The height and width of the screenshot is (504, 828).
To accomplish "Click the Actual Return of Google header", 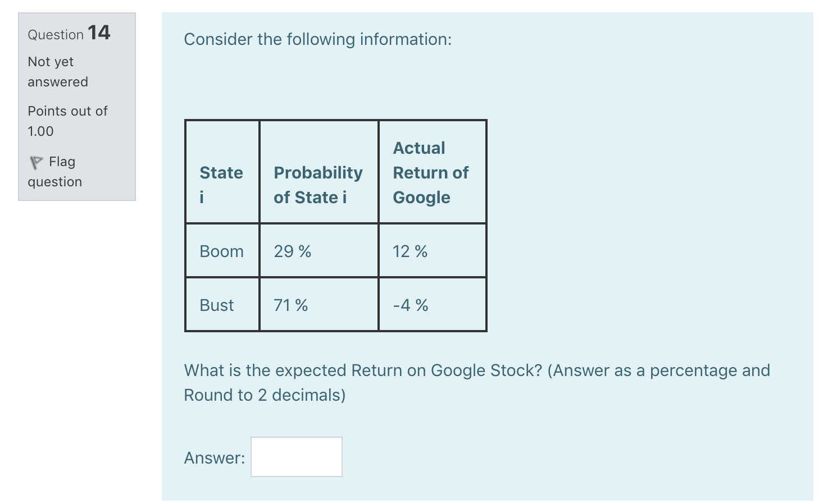I will (x=430, y=172).
